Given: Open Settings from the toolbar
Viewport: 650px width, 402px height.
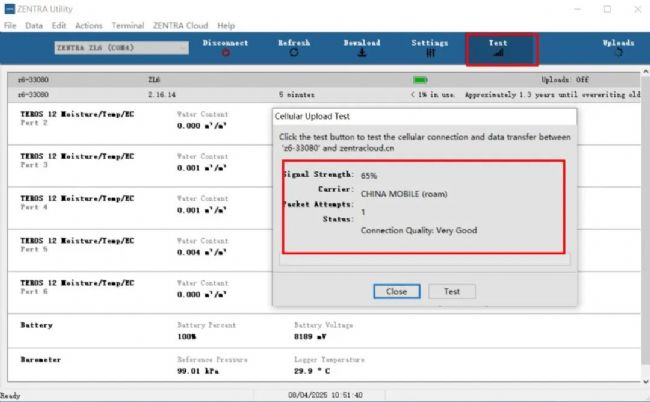Looking at the screenshot, I should tap(430, 53).
